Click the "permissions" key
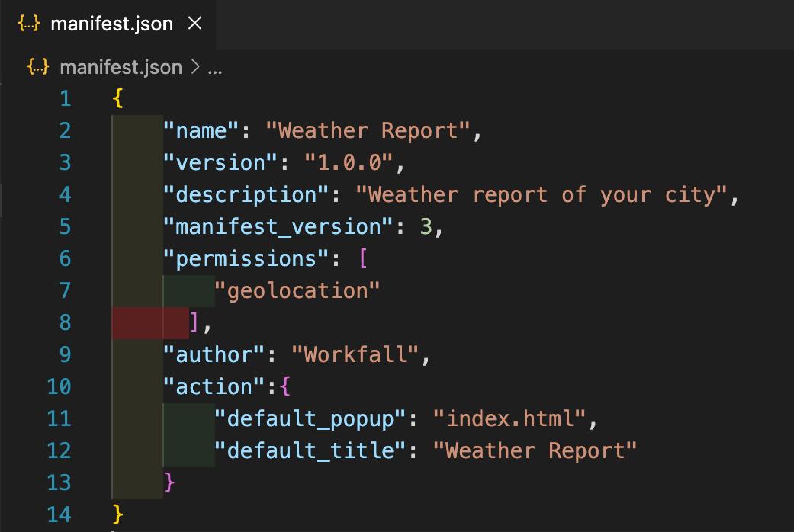This screenshot has width=794, height=532. point(246,258)
